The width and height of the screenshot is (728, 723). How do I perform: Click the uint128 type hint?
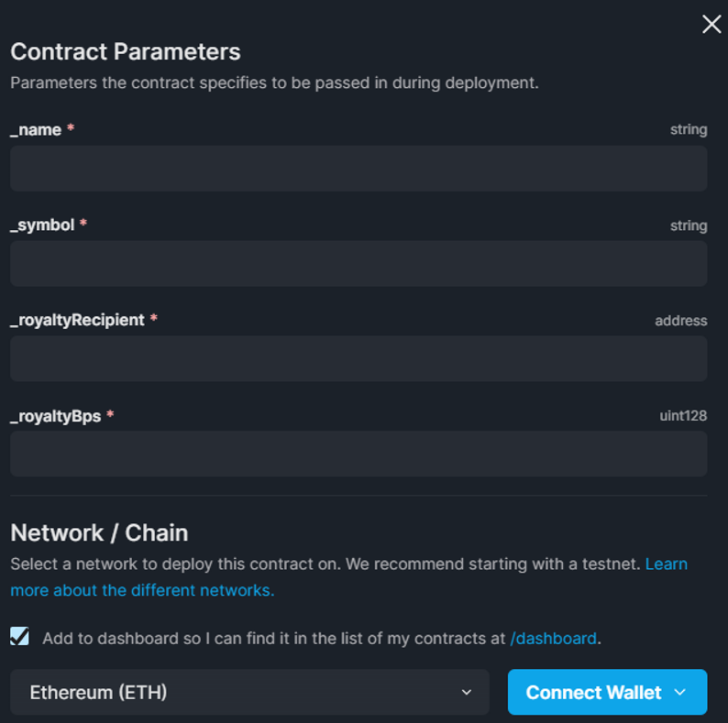click(x=683, y=416)
